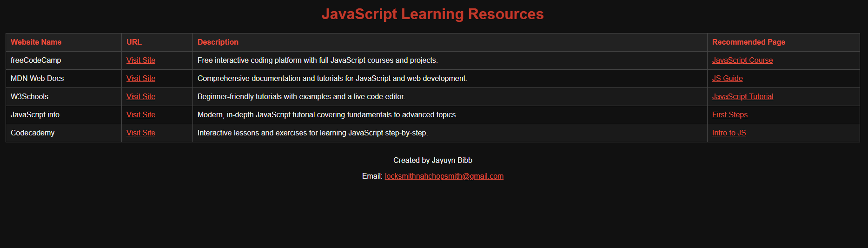868x248 pixels.
Task: Click the 'Modern, in-depth JavaScript tutorial' description
Action: click(x=327, y=114)
